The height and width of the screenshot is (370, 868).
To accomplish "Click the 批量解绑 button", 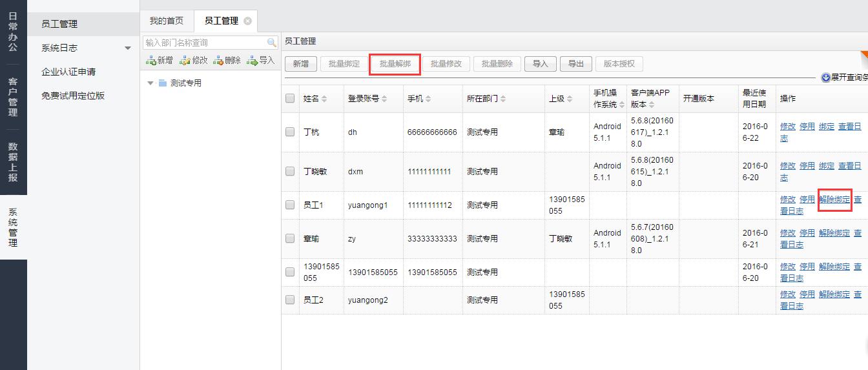I will [x=395, y=64].
